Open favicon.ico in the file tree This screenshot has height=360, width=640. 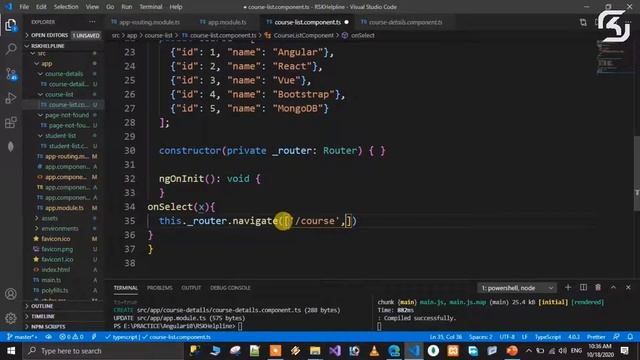click(x=56, y=239)
